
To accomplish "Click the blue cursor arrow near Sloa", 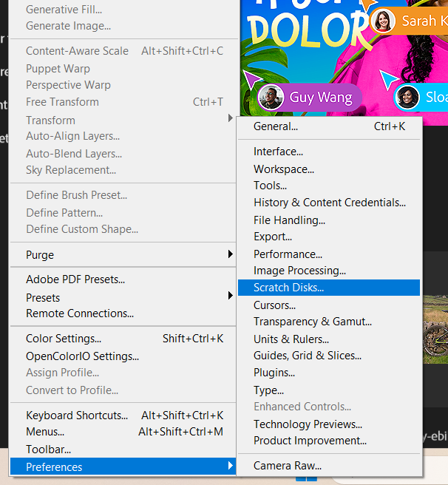I will [388, 79].
